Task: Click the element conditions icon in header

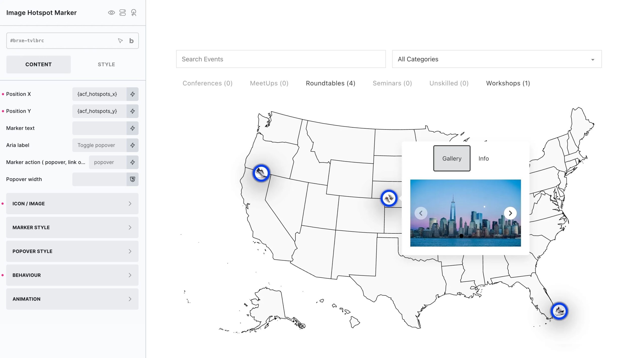Action: (x=123, y=13)
